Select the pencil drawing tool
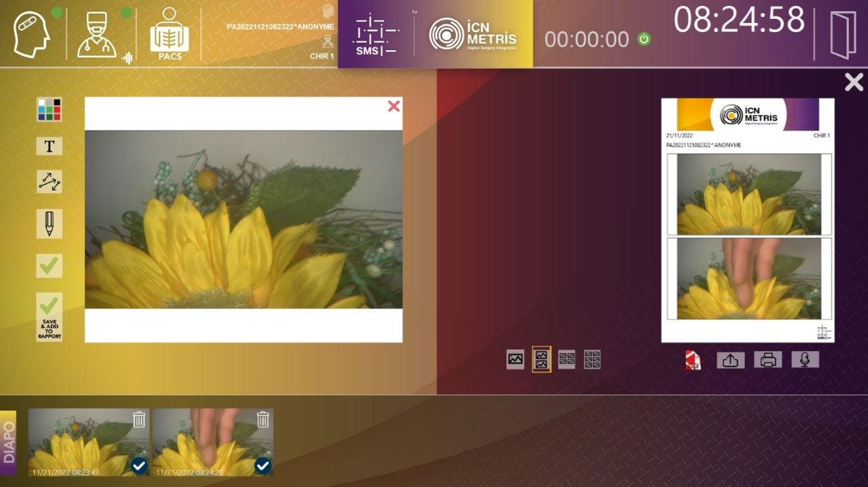This screenshot has height=487, width=868. [49, 224]
